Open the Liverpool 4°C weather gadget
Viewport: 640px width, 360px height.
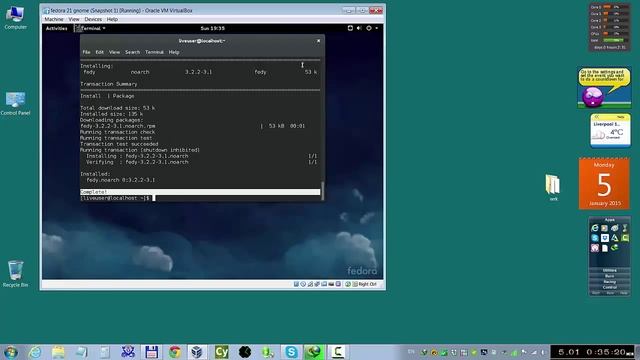(610, 130)
